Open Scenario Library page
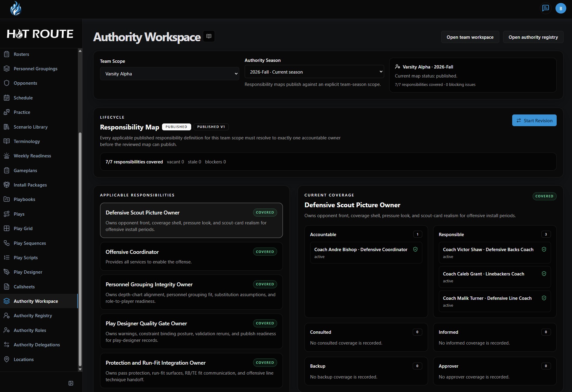Screen dimensions: 572x392 click(39, 127)
